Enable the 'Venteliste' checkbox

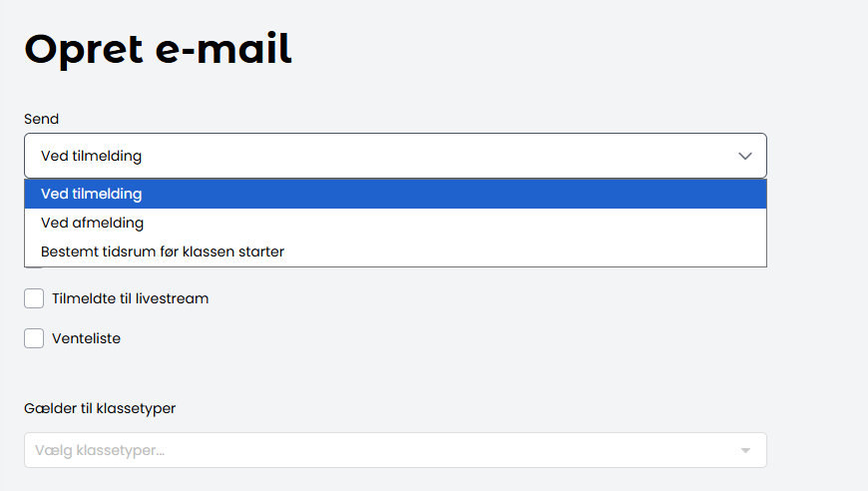point(34,338)
